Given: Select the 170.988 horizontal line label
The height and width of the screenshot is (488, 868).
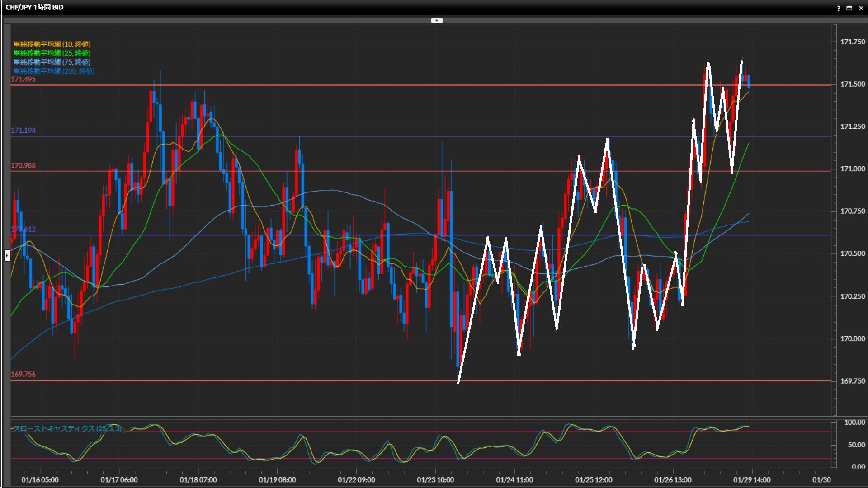Looking at the screenshot, I should (x=23, y=165).
